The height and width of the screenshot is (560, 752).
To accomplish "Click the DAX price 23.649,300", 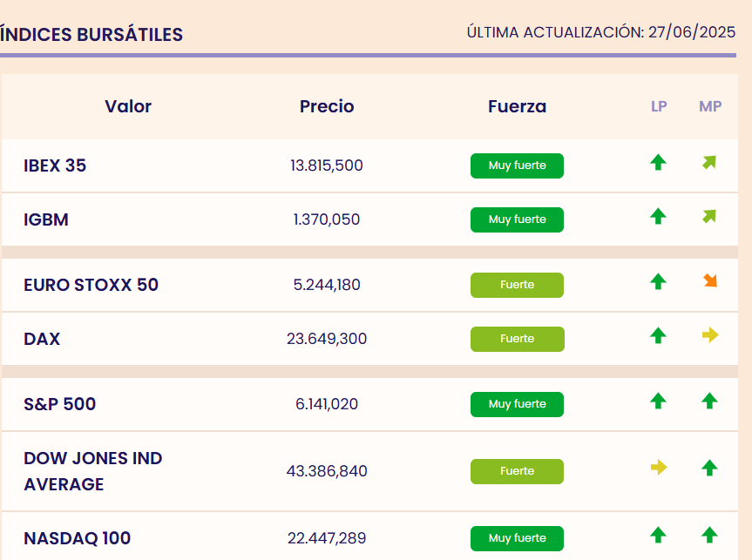I will tap(327, 339).
